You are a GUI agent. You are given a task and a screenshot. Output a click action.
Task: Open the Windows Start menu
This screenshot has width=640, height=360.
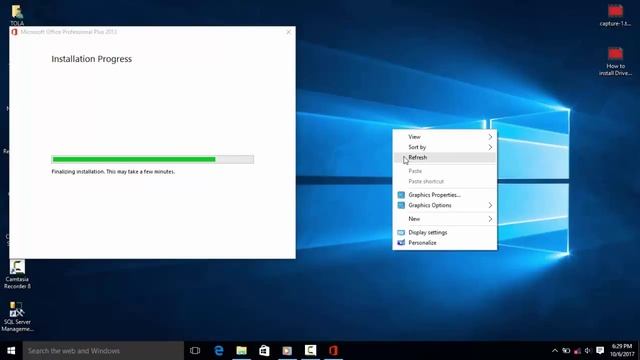(x=11, y=351)
